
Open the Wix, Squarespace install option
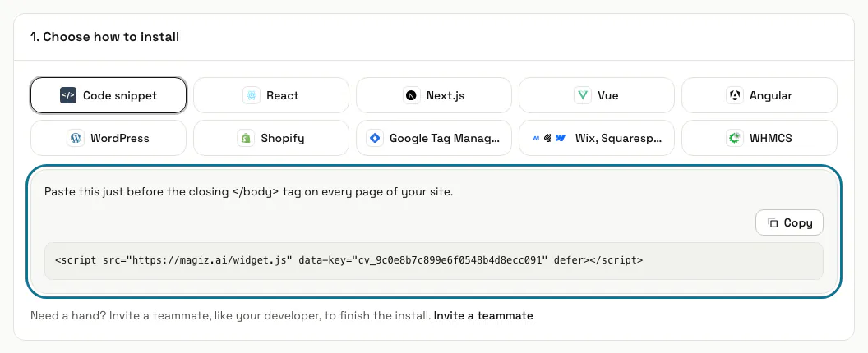(x=597, y=138)
